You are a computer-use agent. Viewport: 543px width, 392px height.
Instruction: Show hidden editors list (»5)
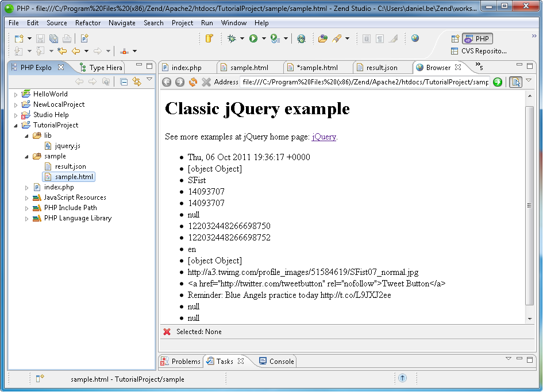tap(479, 66)
